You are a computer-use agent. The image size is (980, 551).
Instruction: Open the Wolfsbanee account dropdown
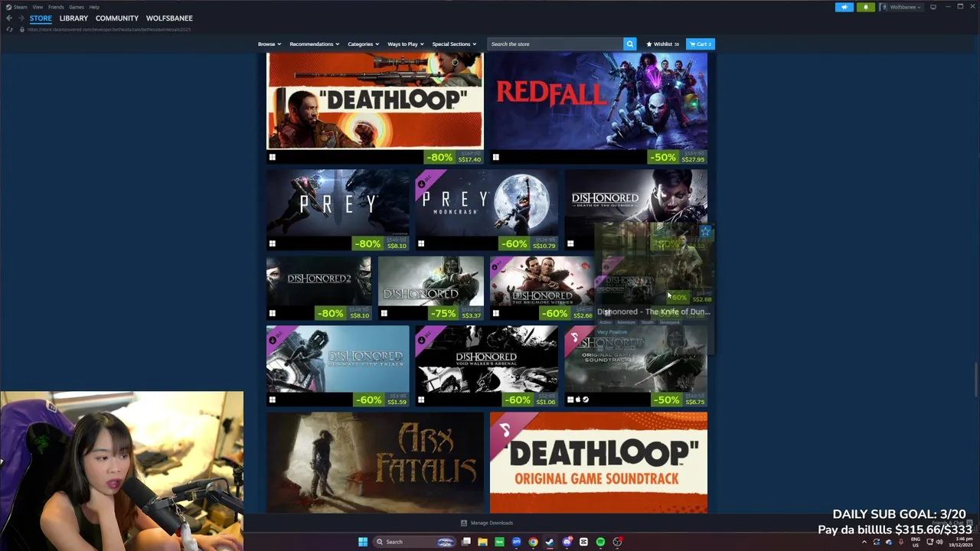(x=901, y=7)
